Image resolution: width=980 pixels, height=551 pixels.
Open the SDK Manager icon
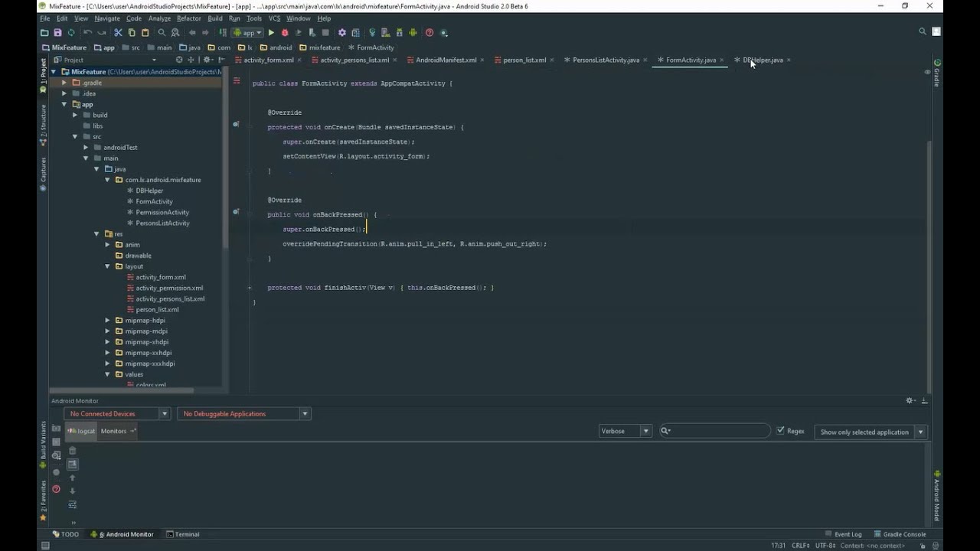[400, 33]
